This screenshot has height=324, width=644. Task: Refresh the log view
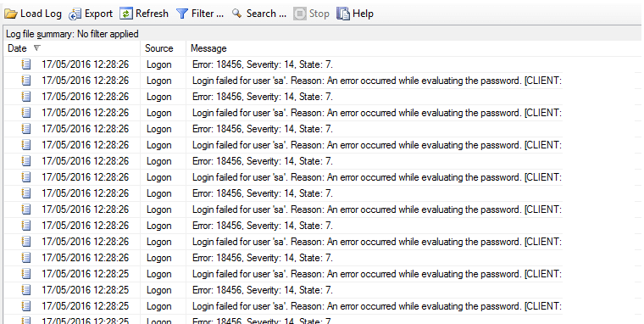144,14
